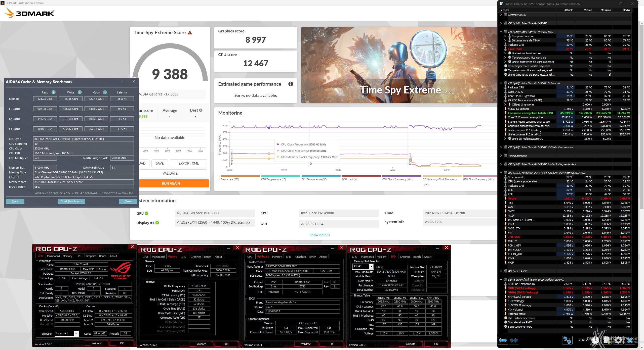
Task: Click the green check icon beside Display #1
Action: click(x=157, y=223)
